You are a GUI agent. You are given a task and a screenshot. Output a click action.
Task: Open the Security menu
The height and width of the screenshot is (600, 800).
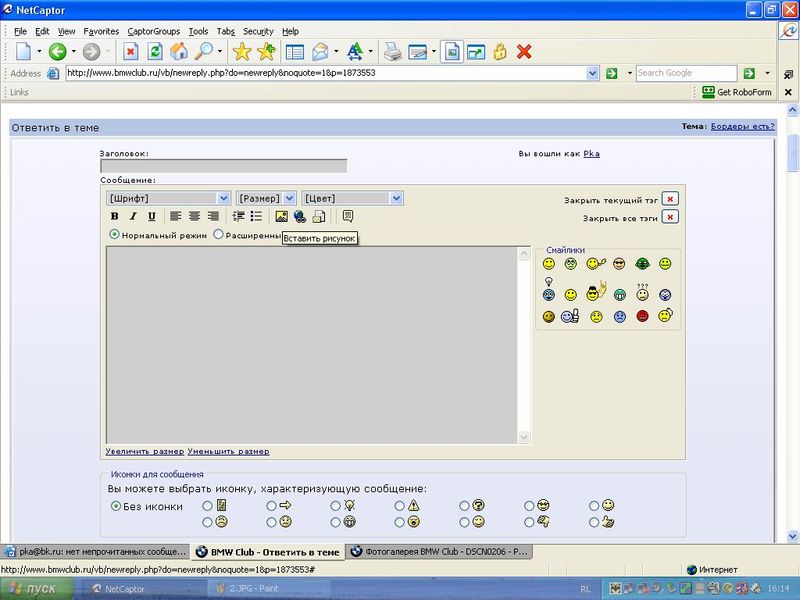point(258,32)
